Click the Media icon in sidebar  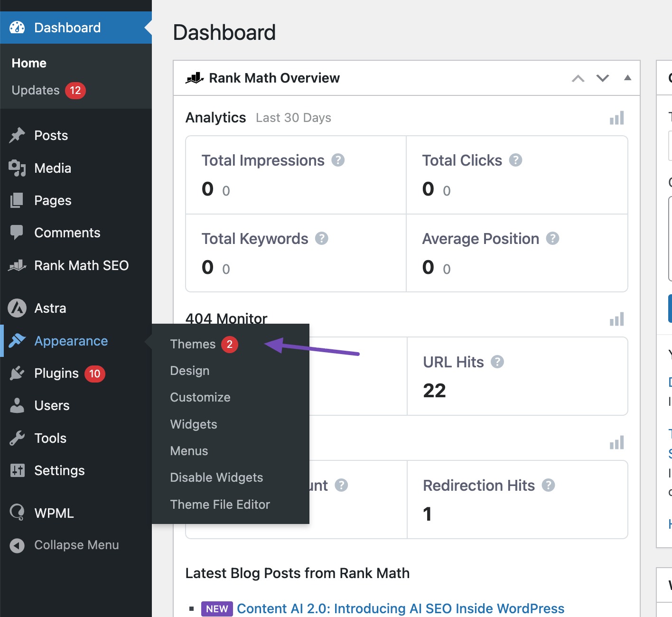pos(17,168)
